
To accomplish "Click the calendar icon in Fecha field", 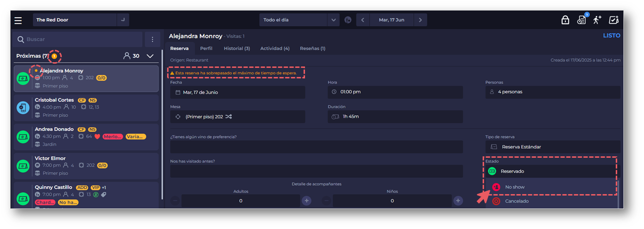I will 178,92.
